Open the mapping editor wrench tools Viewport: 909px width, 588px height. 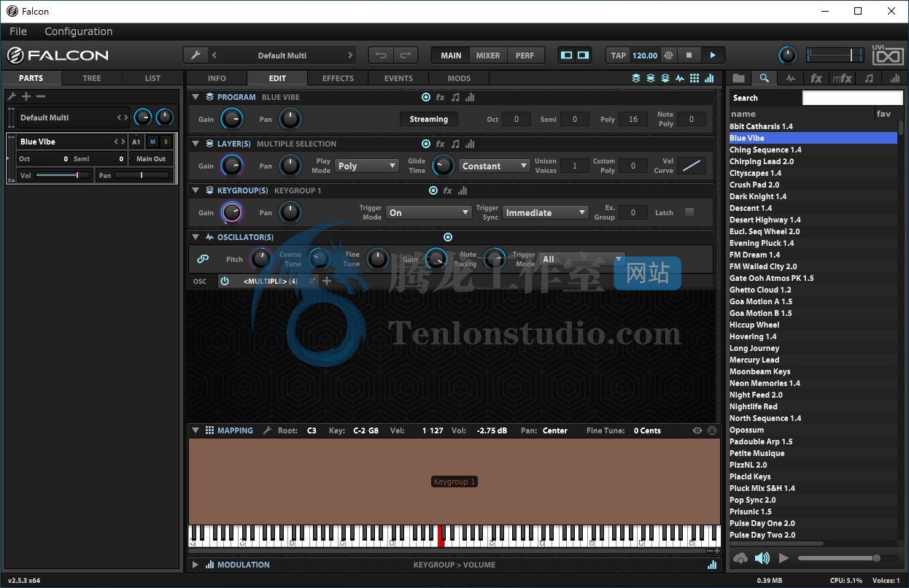[267, 430]
